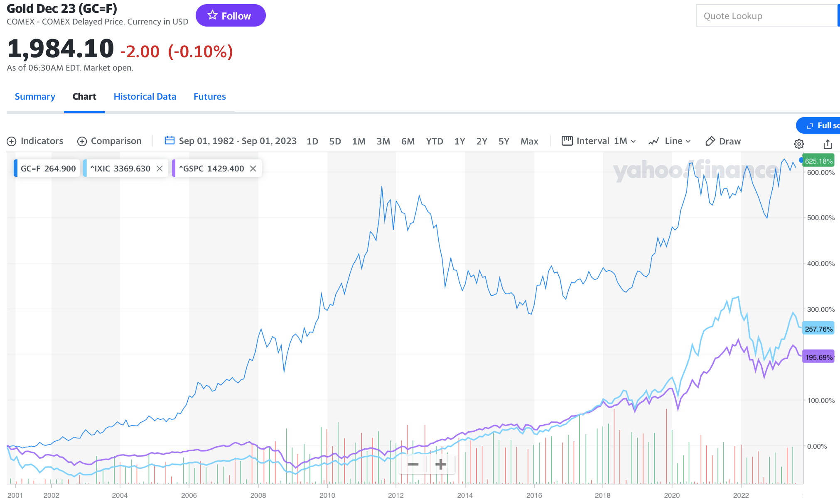Click the share chart icon

(828, 144)
